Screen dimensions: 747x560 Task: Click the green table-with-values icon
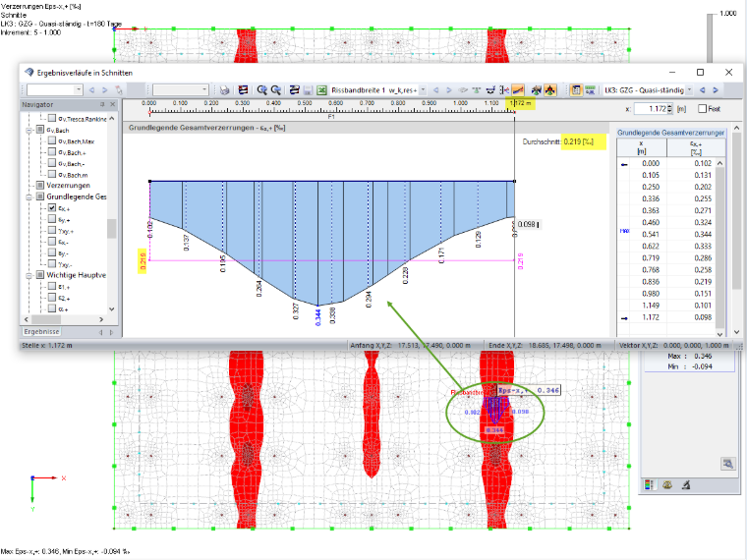pyautogui.click(x=590, y=90)
